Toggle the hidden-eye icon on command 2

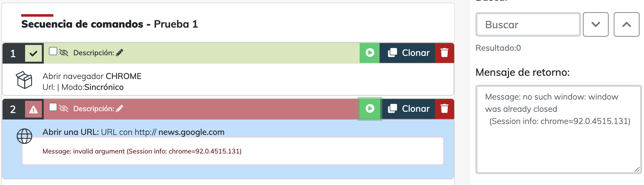point(64,109)
